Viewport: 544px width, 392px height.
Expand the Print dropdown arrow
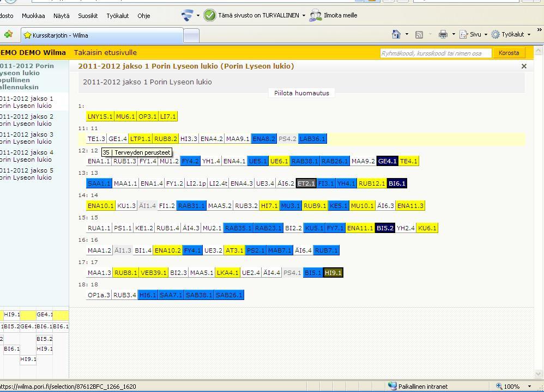(454, 34)
